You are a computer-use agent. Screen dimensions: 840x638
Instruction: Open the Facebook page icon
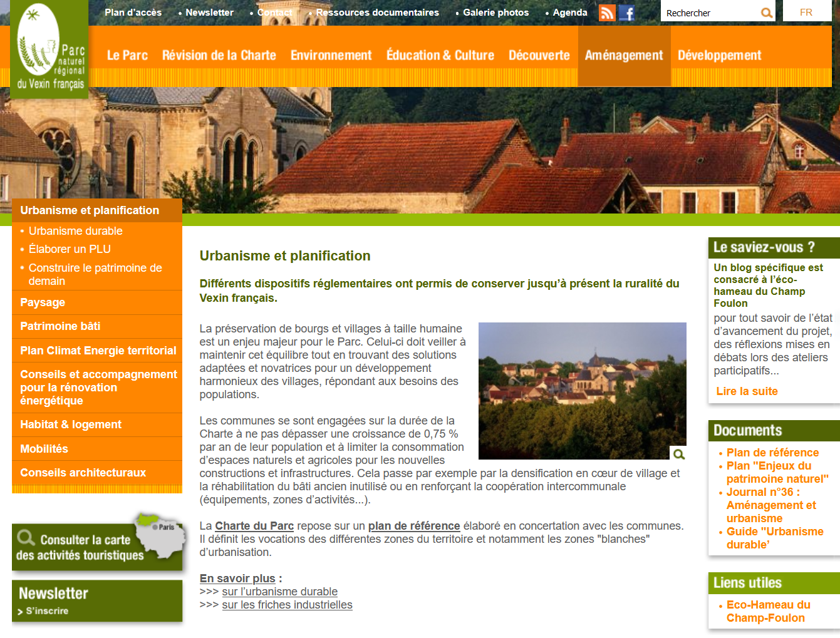click(626, 13)
